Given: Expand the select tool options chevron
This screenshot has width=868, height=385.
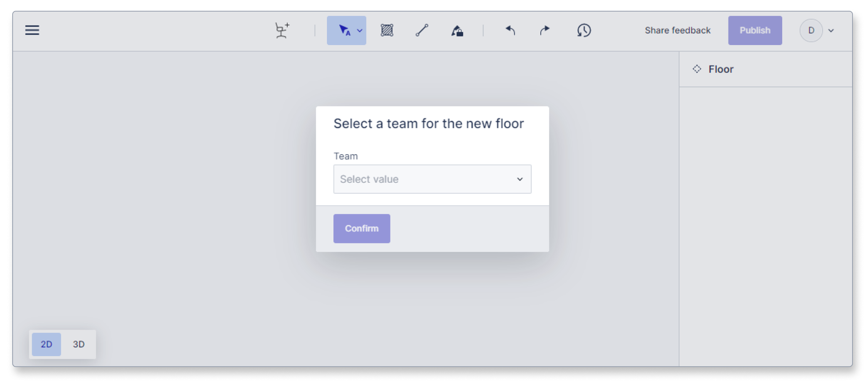Looking at the screenshot, I should [360, 31].
